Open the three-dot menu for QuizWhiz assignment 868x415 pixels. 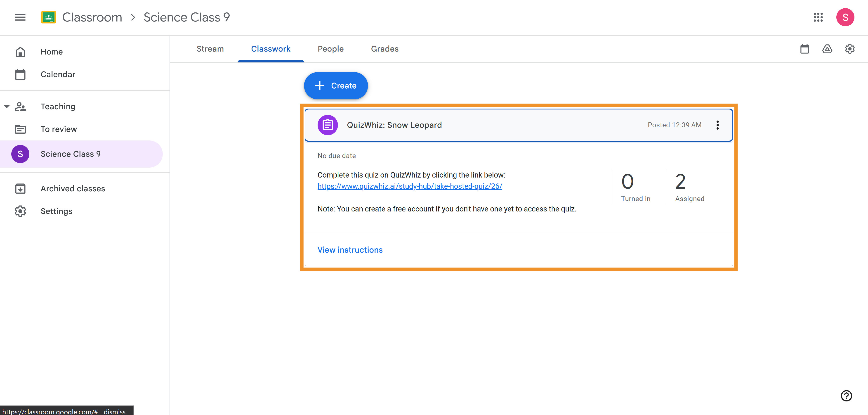pyautogui.click(x=718, y=125)
